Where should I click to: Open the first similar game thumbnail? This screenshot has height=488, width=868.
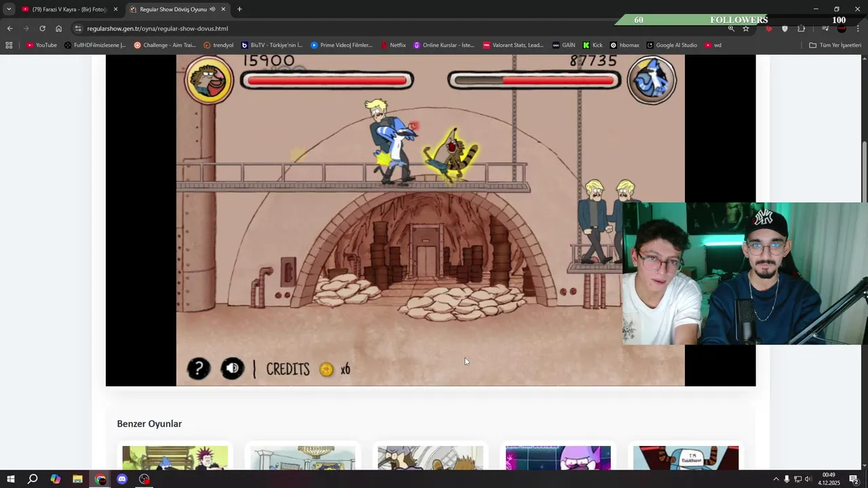click(175, 457)
